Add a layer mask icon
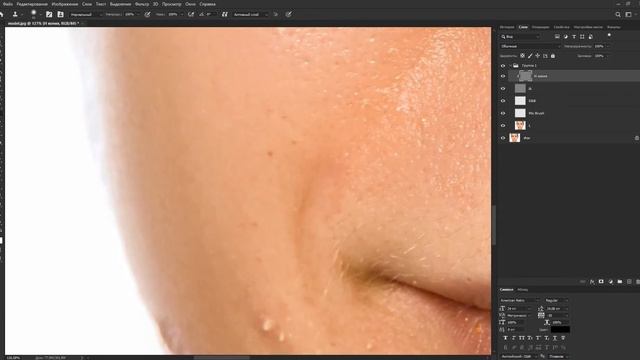The image size is (640, 360). [x=601, y=282]
